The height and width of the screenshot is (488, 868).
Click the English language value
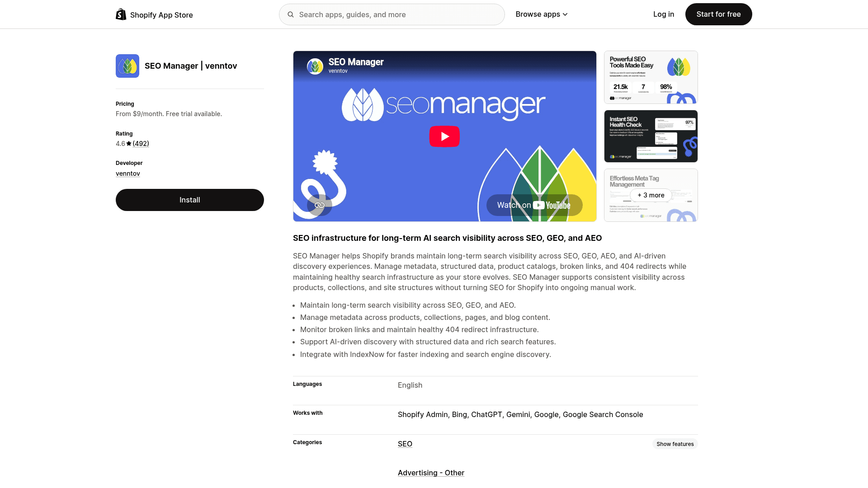click(410, 385)
